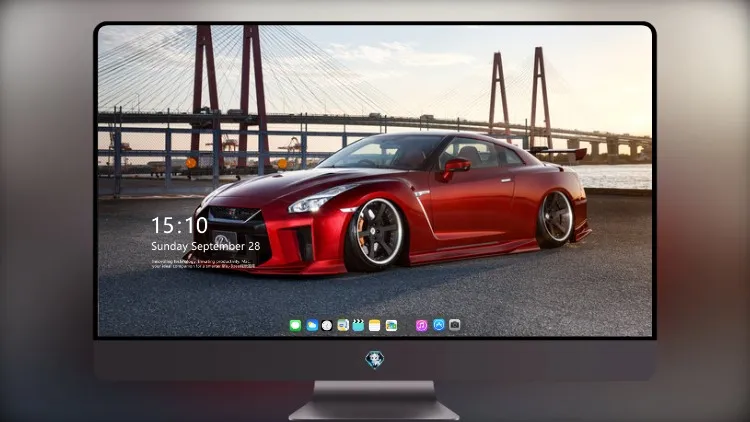Open the photo gallery app icon
750x422 pixels.
coord(391,325)
